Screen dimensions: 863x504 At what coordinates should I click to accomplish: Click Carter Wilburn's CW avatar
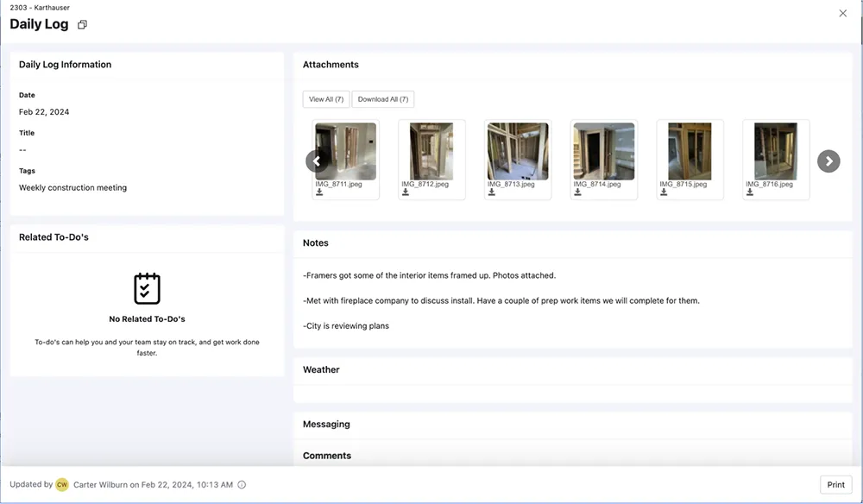click(61, 484)
